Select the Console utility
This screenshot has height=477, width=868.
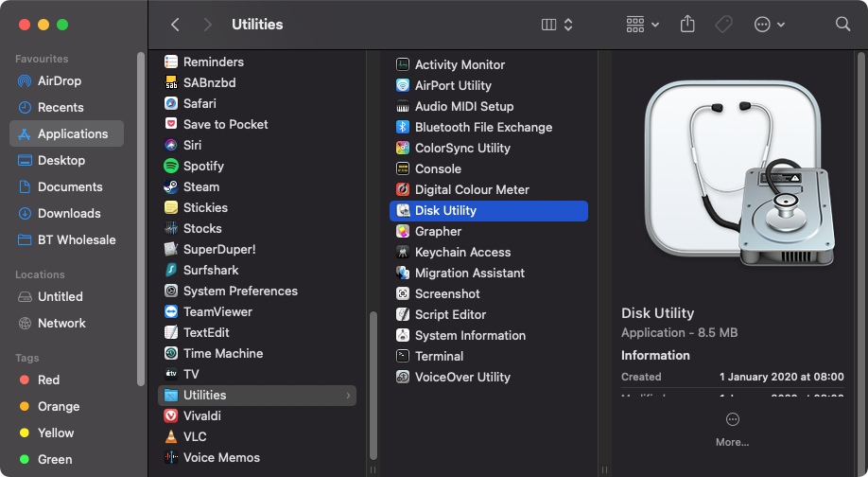(x=489, y=169)
